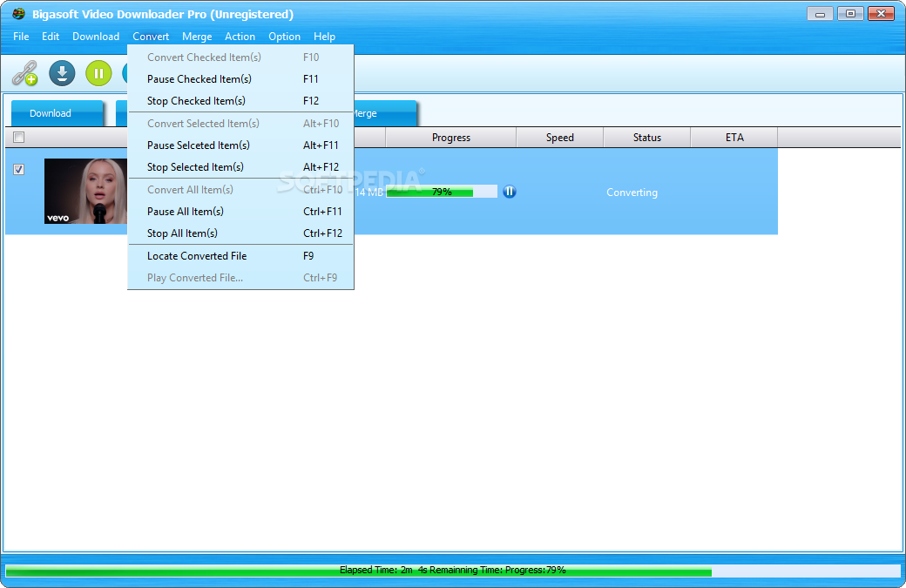Screen dimensions: 906x588
Task: Click the paste URL link icon
Action: (25, 73)
